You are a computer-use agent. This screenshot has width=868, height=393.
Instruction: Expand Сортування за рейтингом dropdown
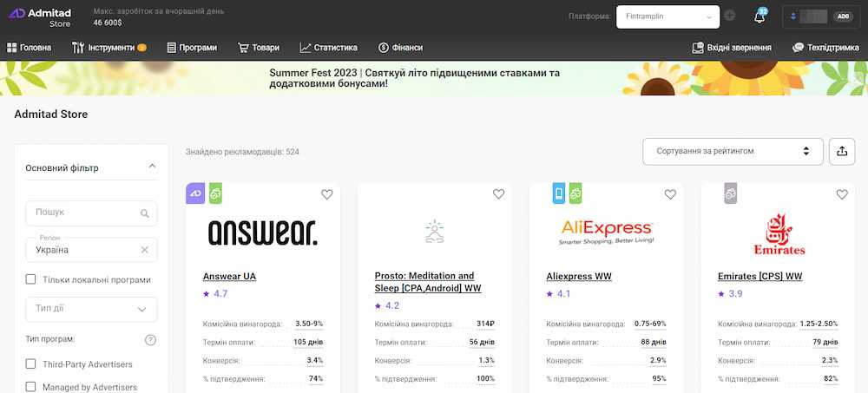(x=733, y=151)
